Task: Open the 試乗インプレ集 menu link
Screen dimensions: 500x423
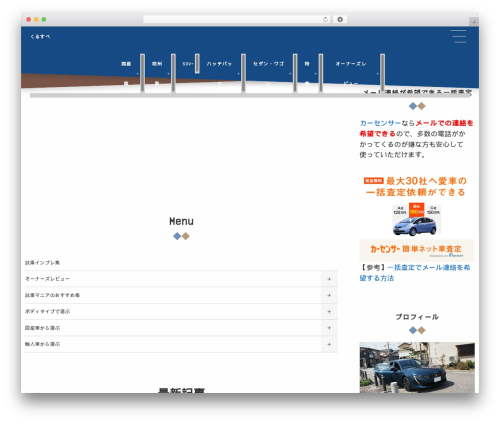Action: pos(42,263)
